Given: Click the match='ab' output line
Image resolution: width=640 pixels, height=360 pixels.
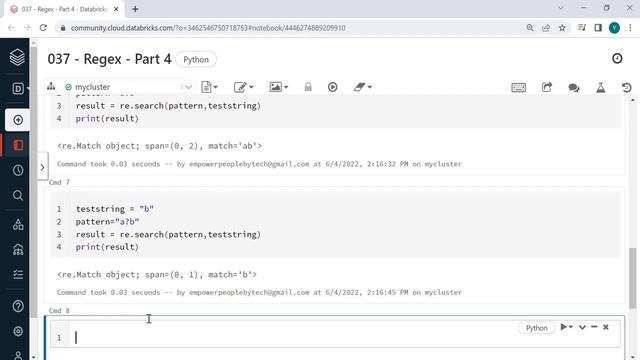Looking at the screenshot, I should (x=160, y=146).
